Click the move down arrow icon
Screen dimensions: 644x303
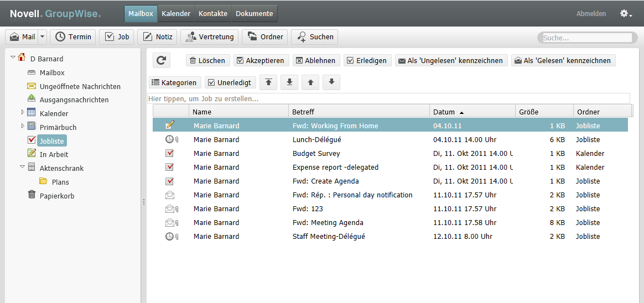331,82
